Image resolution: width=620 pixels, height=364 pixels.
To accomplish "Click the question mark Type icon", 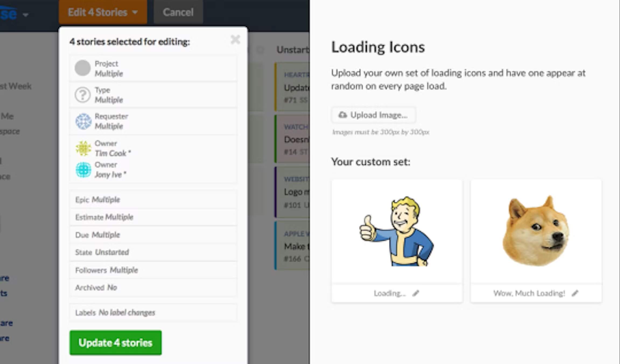I will [82, 94].
